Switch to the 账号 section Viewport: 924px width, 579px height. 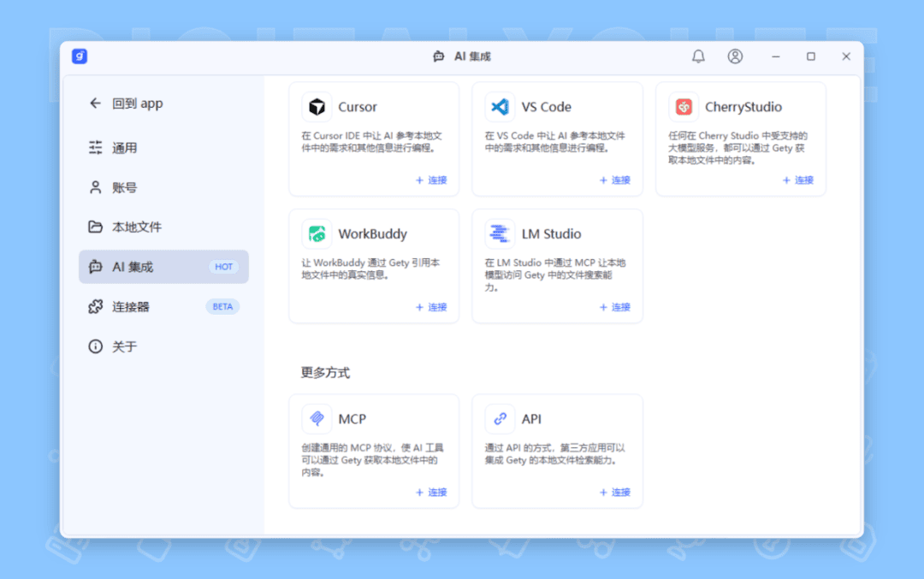(163, 187)
